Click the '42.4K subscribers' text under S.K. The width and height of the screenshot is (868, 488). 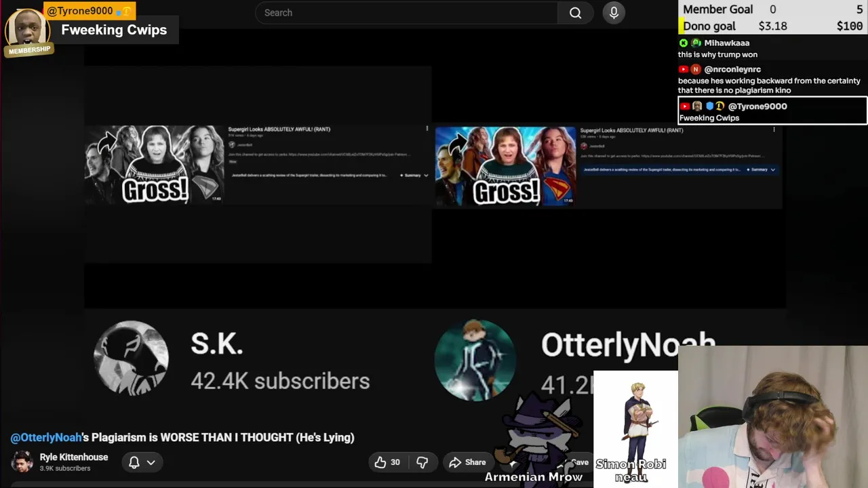(280, 381)
